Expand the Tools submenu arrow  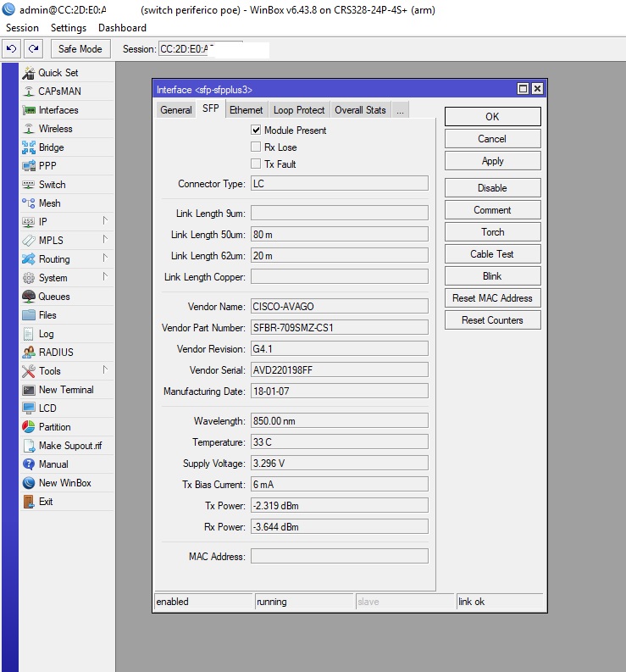[105, 369]
